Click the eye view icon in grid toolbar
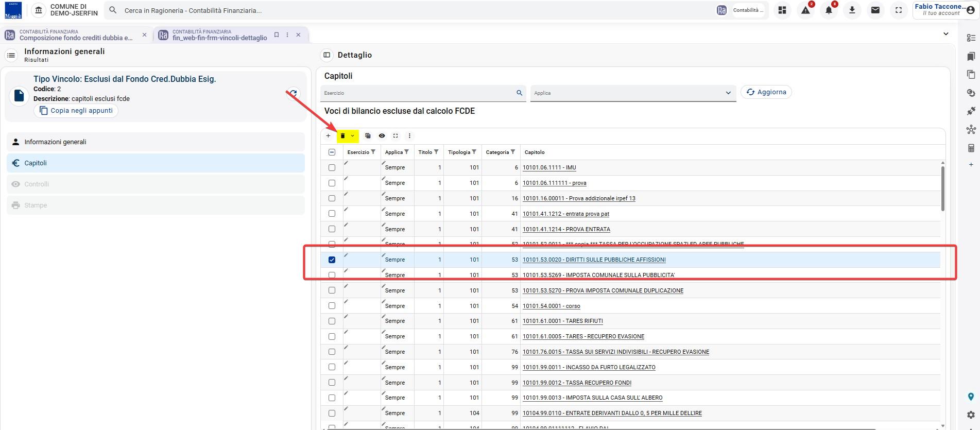Viewport: 980px width, 430px height. pyautogui.click(x=382, y=136)
